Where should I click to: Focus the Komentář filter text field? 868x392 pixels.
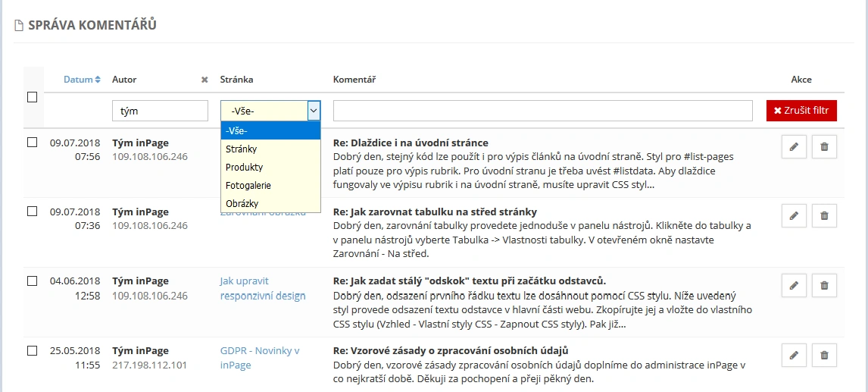[x=542, y=111]
